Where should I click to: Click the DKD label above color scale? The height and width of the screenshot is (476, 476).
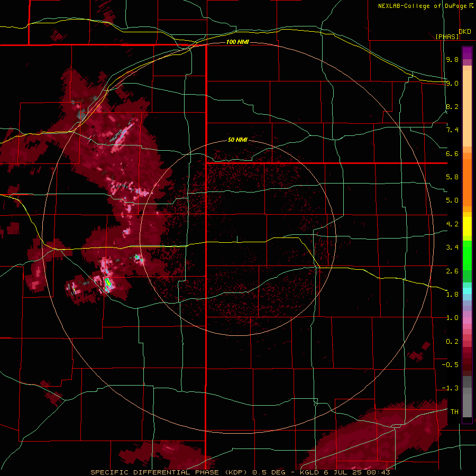point(465,32)
